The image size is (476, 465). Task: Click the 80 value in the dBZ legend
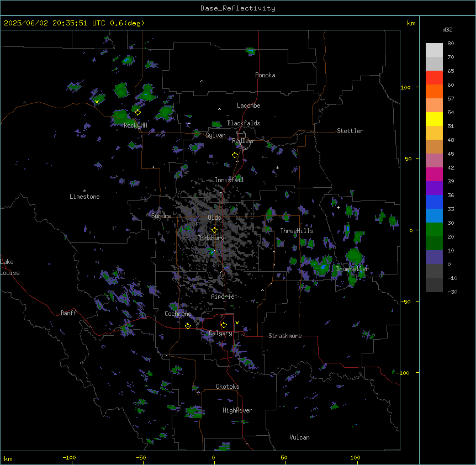451,44
